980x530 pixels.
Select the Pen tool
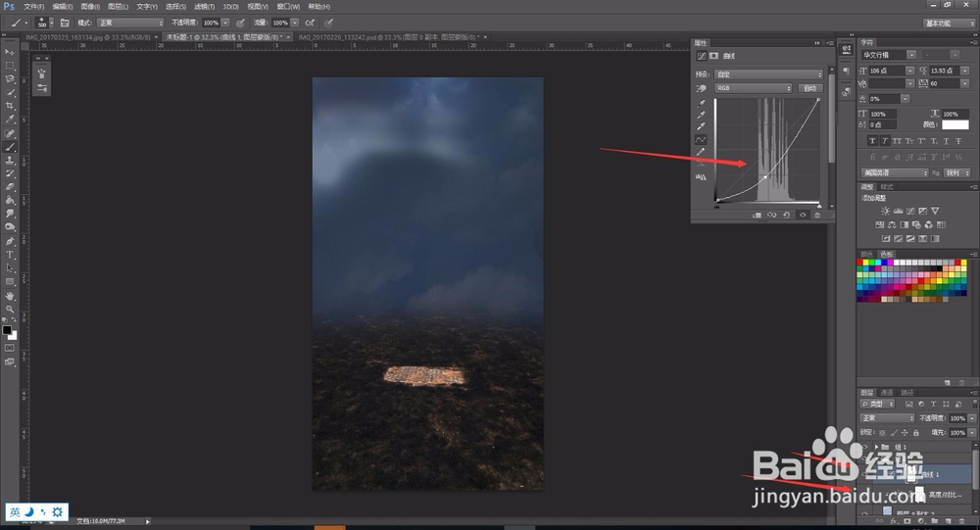pos(10,241)
